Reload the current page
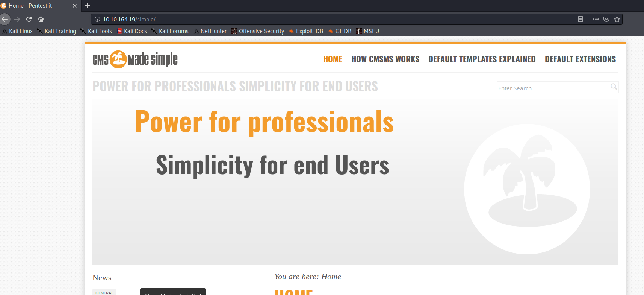 (29, 19)
